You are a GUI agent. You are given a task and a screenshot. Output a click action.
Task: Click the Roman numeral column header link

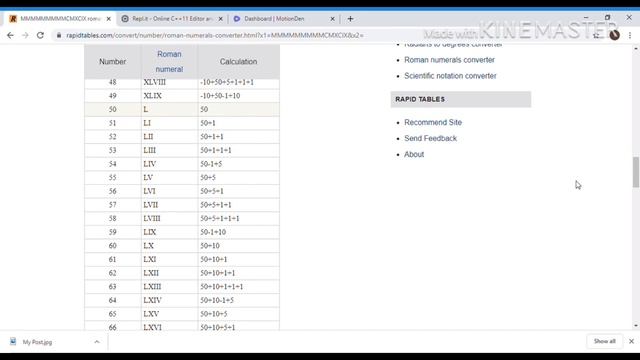click(x=169, y=62)
